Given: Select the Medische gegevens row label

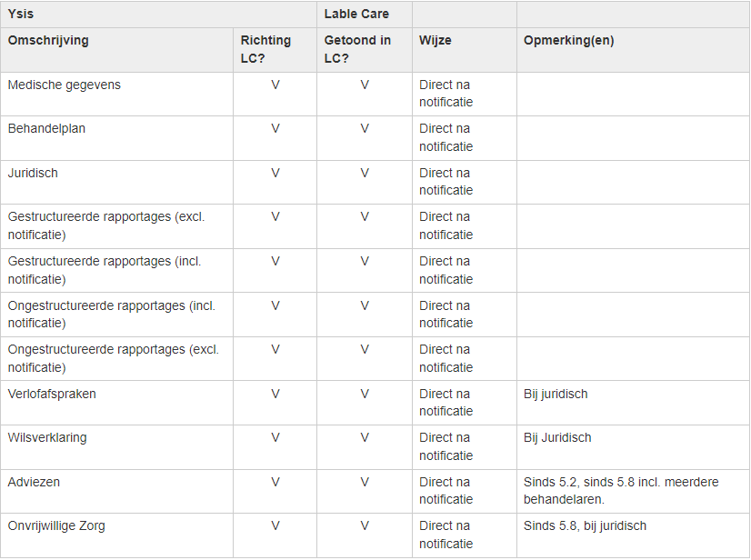Looking at the screenshot, I should (x=65, y=85).
